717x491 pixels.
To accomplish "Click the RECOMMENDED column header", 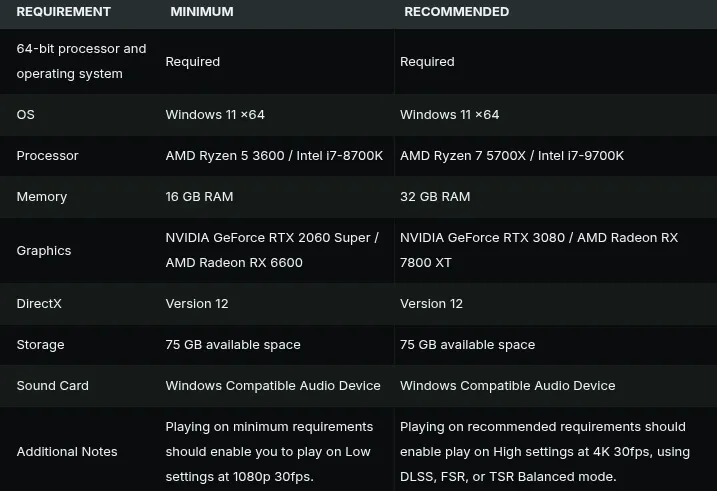I will tap(456, 12).
